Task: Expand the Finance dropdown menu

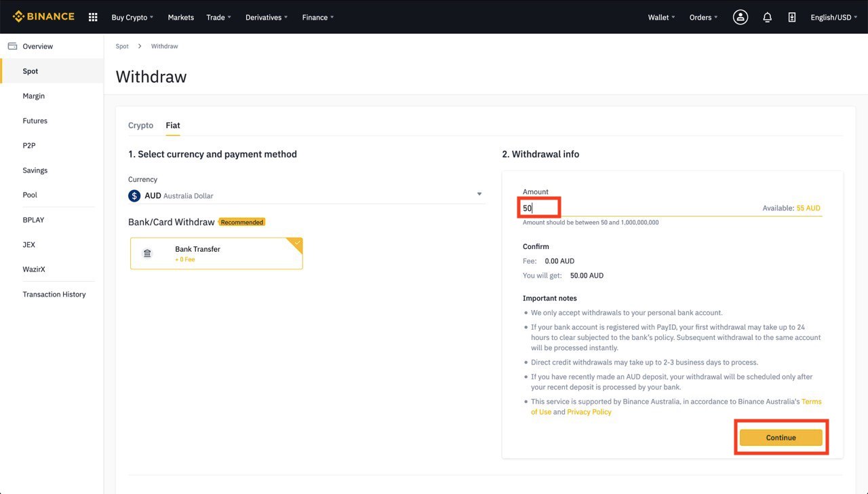Action: click(318, 17)
